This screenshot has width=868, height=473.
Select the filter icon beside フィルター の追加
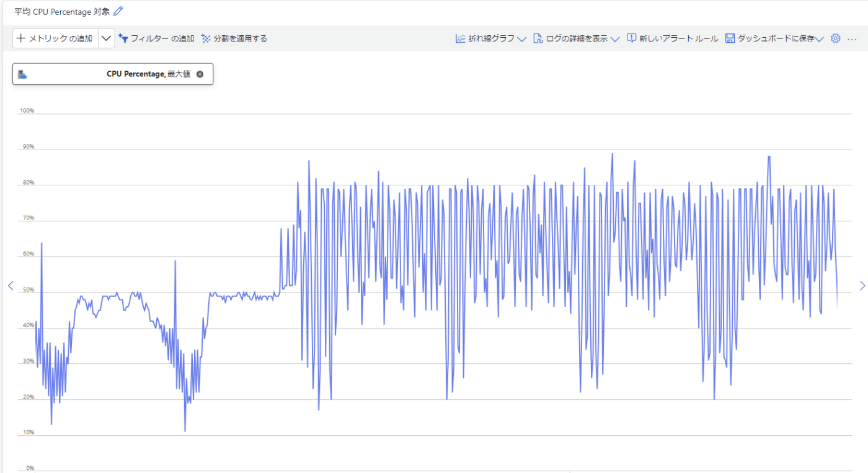(x=124, y=38)
